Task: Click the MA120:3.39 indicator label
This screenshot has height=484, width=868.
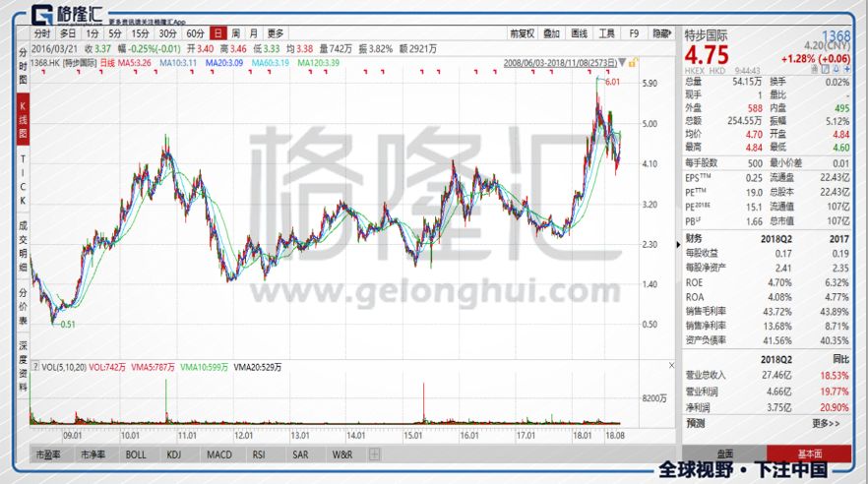Action: [318, 63]
